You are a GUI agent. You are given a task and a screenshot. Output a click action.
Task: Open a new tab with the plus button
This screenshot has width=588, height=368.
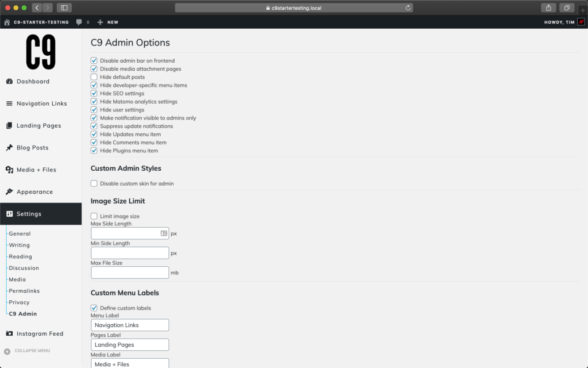pyautogui.click(x=583, y=10)
